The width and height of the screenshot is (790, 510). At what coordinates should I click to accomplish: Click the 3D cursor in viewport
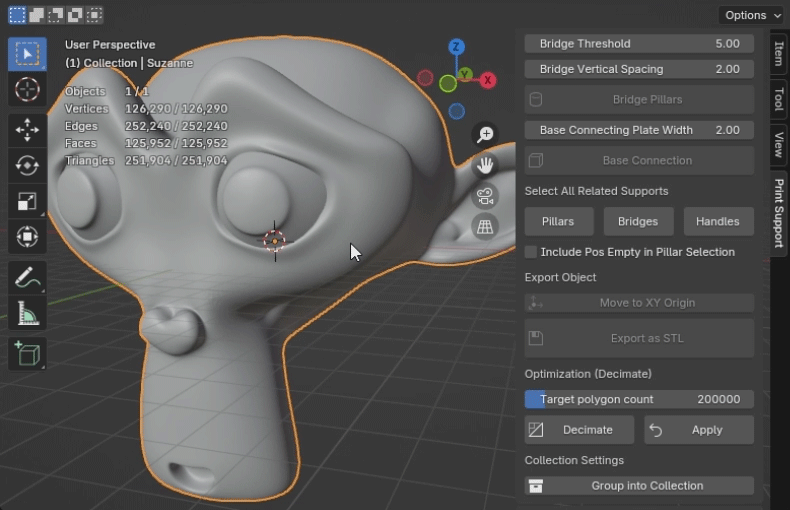(275, 241)
